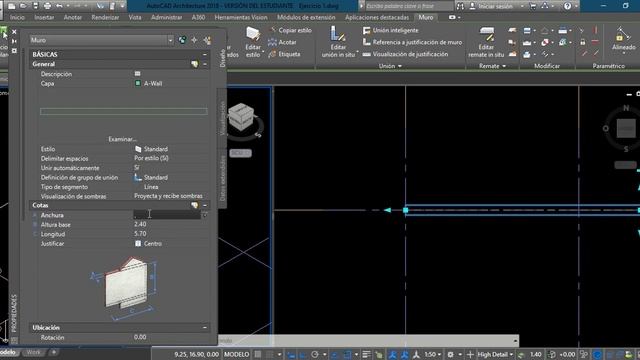Switch to the Anotar ribbon tab
The width and height of the screenshot is (640, 360).
73,17
